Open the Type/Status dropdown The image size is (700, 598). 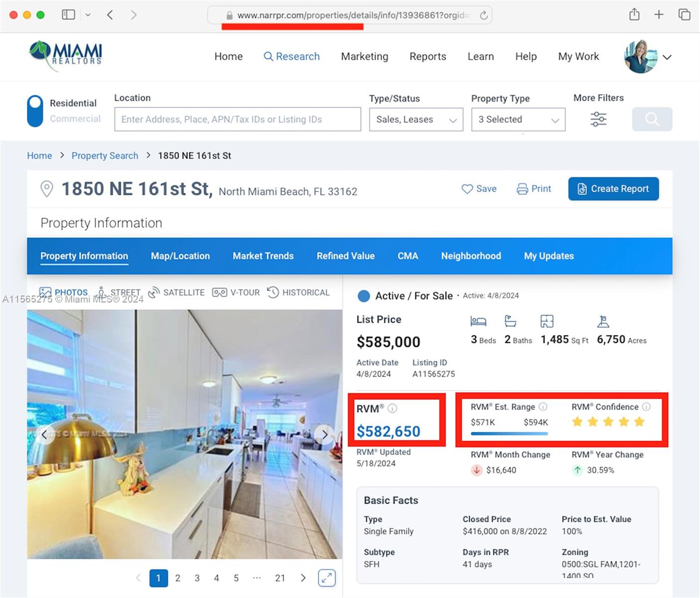416,120
